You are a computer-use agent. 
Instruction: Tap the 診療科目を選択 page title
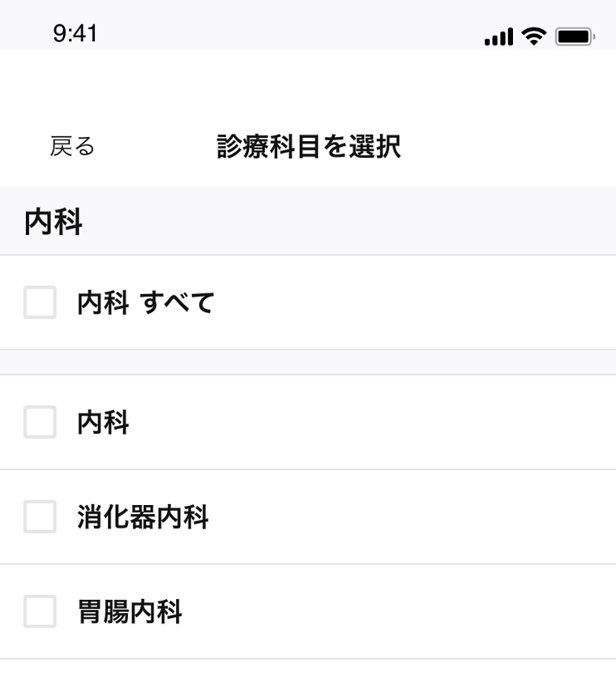tap(309, 147)
